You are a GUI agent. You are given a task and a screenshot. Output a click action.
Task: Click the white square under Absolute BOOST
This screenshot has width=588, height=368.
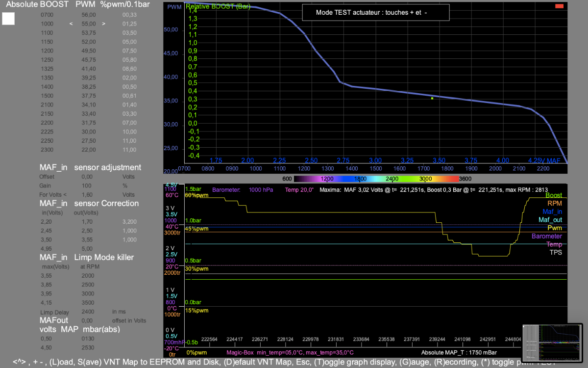coord(8,19)
